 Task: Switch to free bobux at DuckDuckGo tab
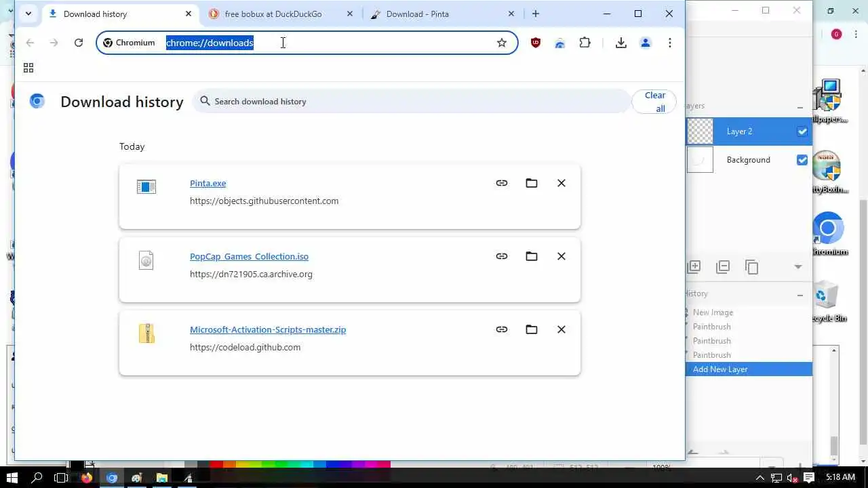pyautogui.click(x=281, y=14)
